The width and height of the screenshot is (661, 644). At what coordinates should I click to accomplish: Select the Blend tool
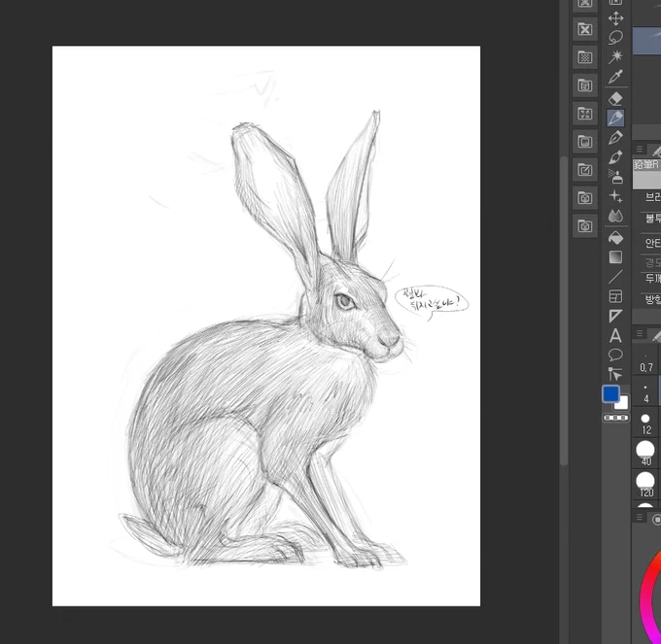click(x=615, y=216)
